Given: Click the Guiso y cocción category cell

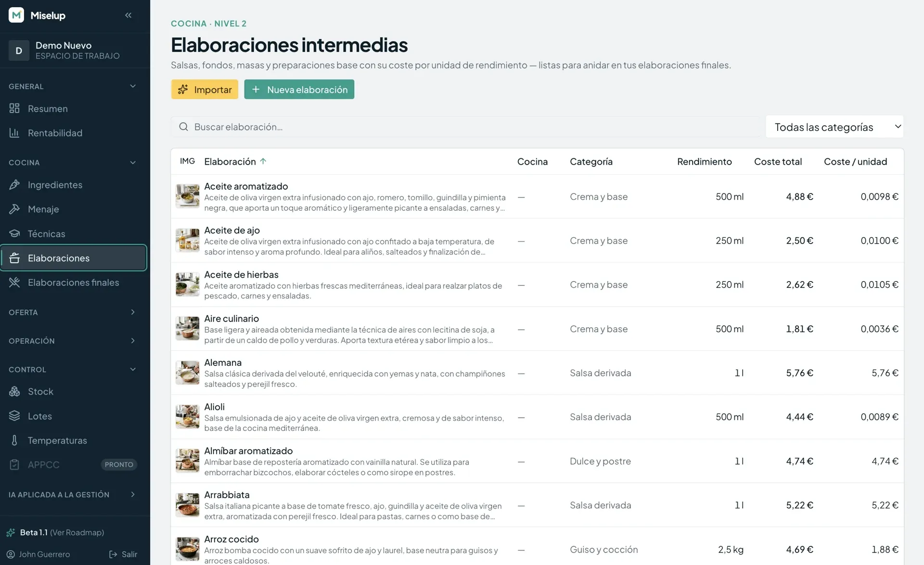Looking at the screenshot, I should click(x=603, y=550).
